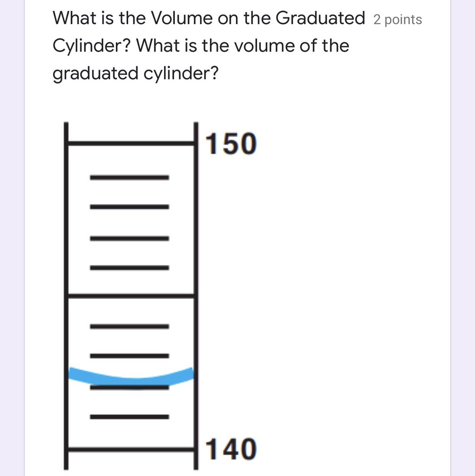Click the third short tick below 150
Screen dimensions: 475x476
(129, 238)
